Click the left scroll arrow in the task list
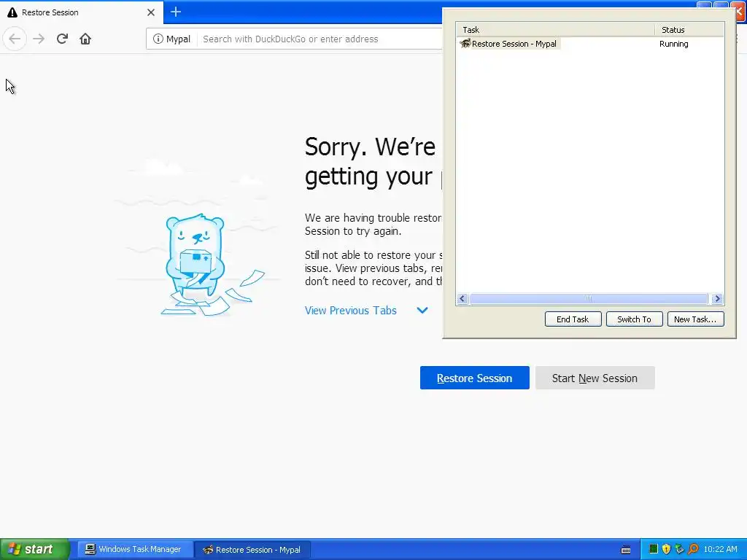This screenshot has width=747, height=560. [x=462, y=298]
